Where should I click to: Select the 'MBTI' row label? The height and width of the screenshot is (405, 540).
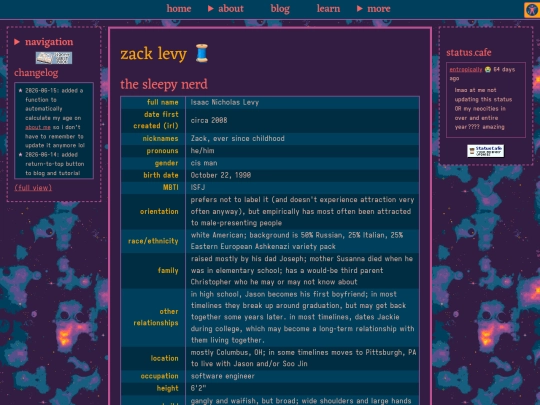pyautogui.click(x=171, y=187)
